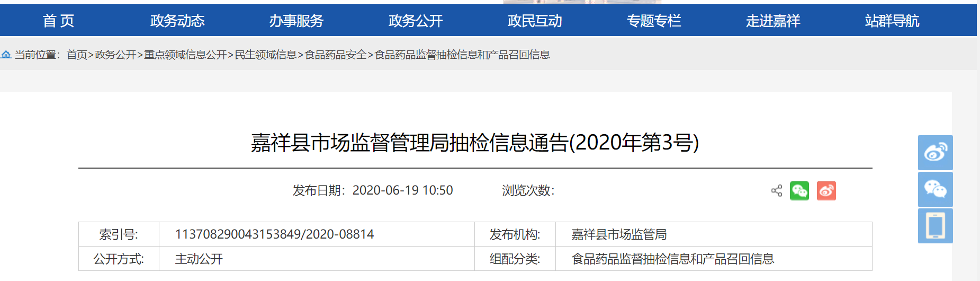Select the 专题专栏 menu item
Image resolution: width=980 pixels, height=281 pixels.
[x=654, y=21]
